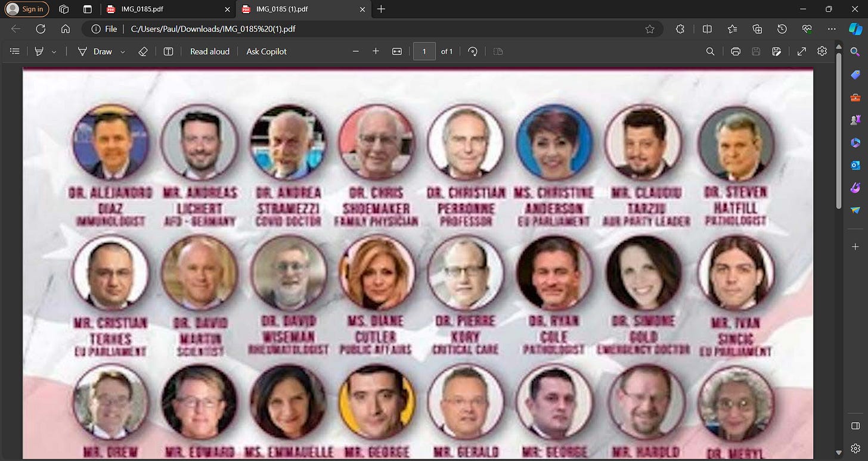Open Shopping in the sidebar
This screenshot has height=461, width=868.
855,75
